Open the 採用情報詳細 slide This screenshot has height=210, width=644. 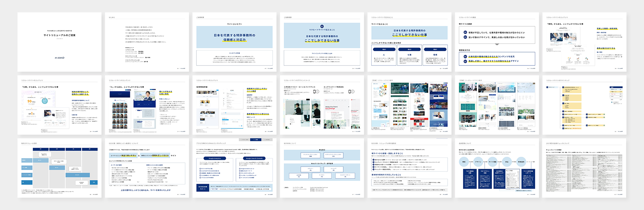click(x=234, y=105)
